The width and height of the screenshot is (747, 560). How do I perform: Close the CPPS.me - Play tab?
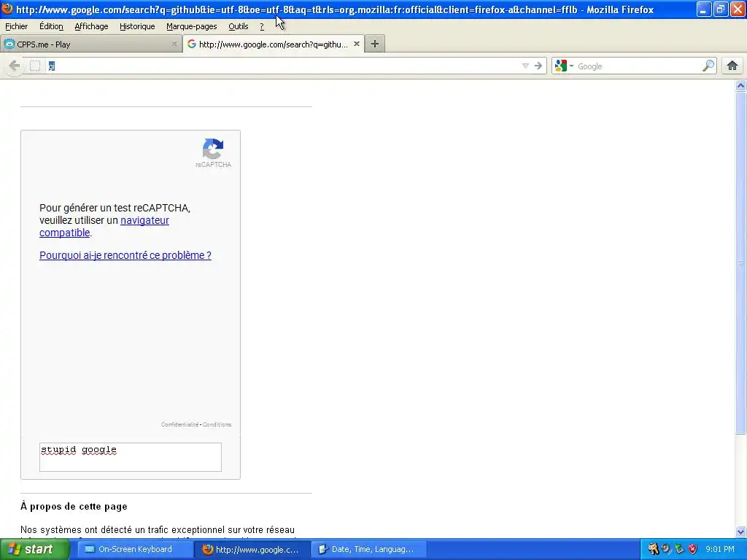[174, 44]
